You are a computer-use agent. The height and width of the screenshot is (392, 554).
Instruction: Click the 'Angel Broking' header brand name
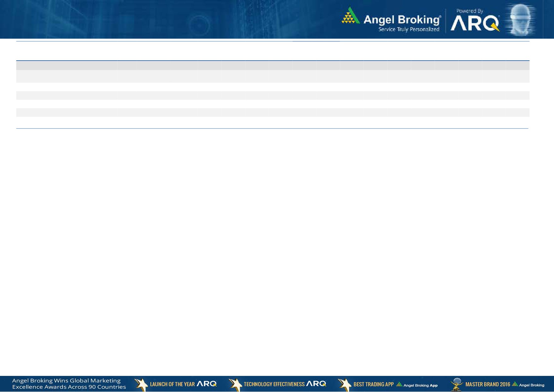click(x=402, y=20)
